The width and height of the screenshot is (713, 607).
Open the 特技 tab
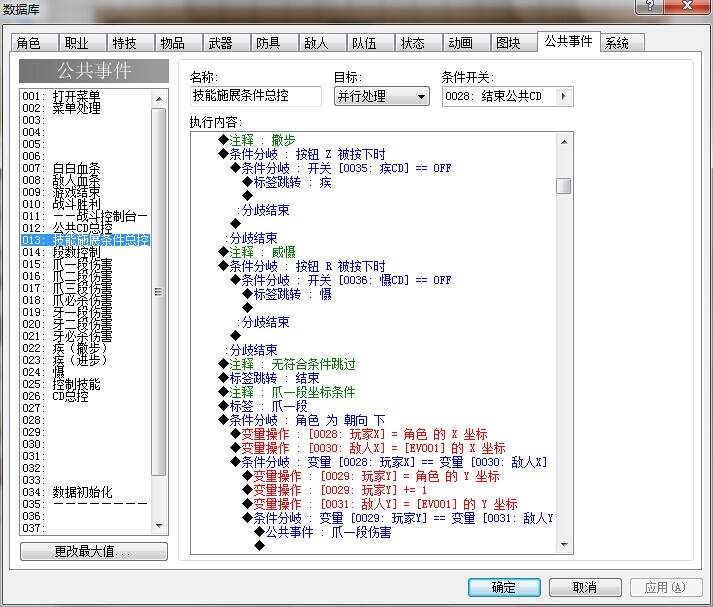131,43
